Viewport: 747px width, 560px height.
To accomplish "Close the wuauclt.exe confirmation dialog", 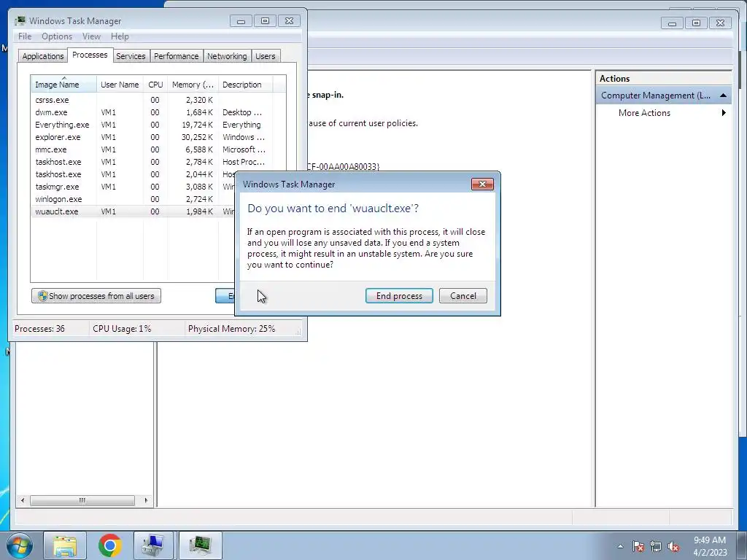I will (482, 184).
